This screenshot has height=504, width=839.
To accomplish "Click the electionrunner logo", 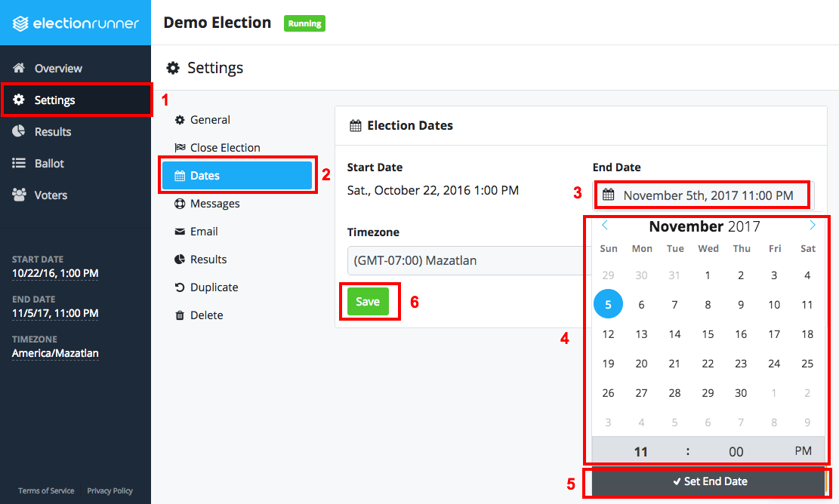I will [x=76, y=23].
